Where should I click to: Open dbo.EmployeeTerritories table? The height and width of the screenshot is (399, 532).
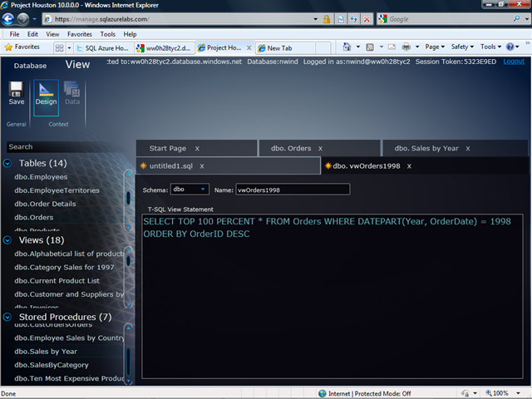tap(57, 190)
